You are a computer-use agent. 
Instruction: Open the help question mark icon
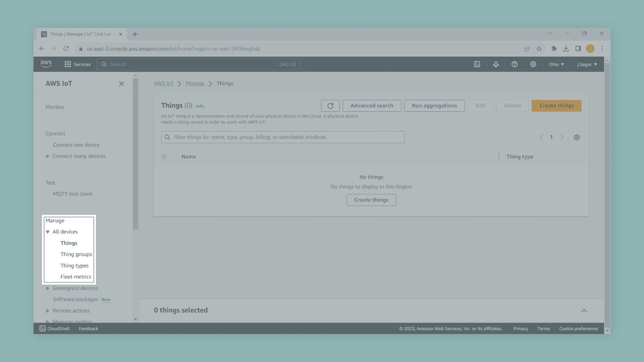click(515, 64)
